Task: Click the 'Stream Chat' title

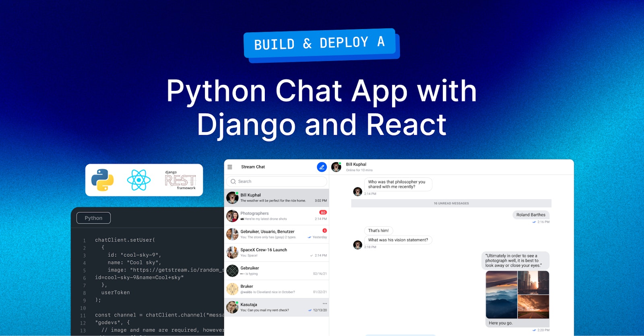Action: [253, 167]
